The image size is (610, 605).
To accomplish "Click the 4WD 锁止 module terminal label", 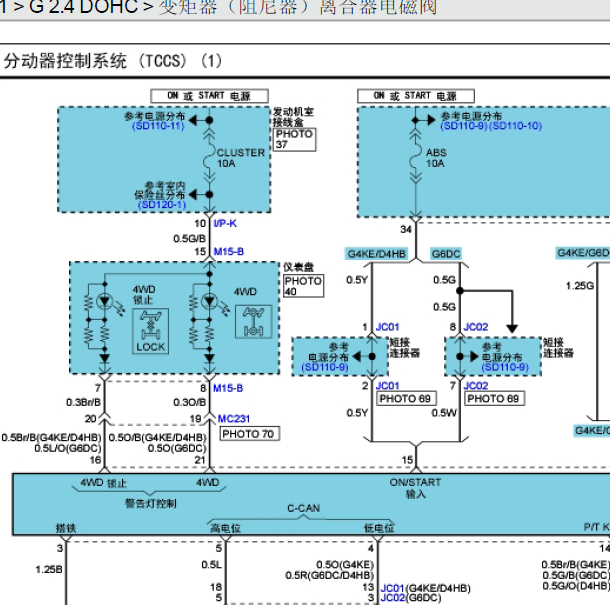I will [x=103, y=483].
